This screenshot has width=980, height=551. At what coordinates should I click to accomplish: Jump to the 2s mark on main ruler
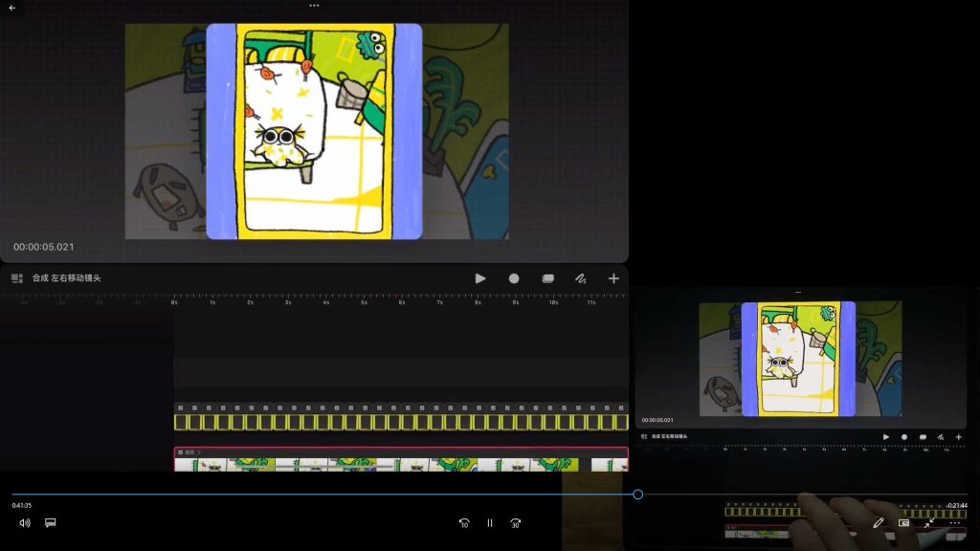pos(250,302)
